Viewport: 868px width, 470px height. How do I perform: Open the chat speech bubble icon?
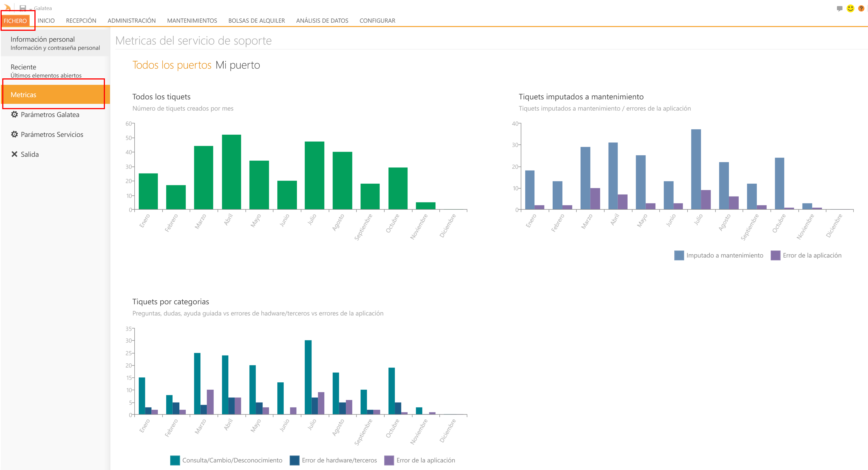click(839, 8)
